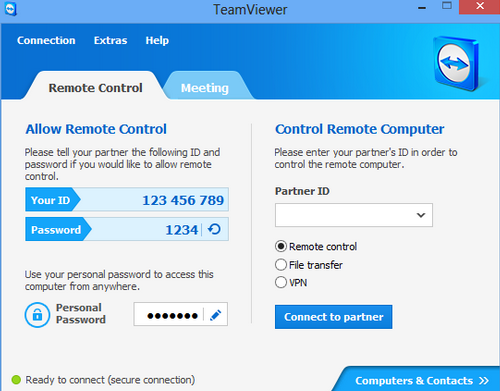
Task: Click the blue Password label
Action: 56,230
